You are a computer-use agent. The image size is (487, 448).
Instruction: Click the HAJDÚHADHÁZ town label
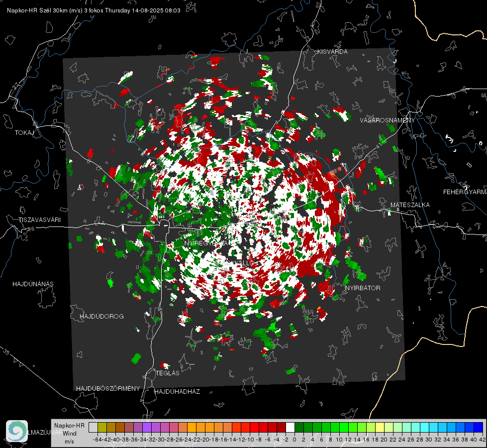coord(178,392)
